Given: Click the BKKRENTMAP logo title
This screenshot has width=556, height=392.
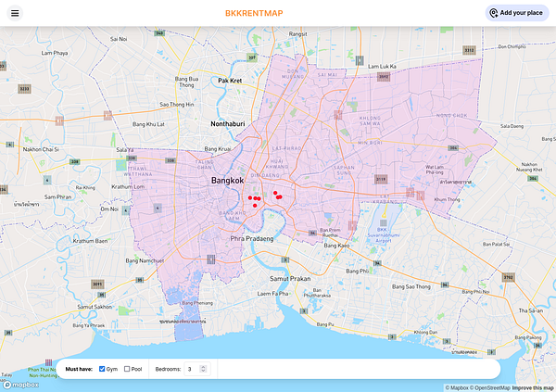Looking at the screenshot, I should pyautogui.click(x=254, y=13).
